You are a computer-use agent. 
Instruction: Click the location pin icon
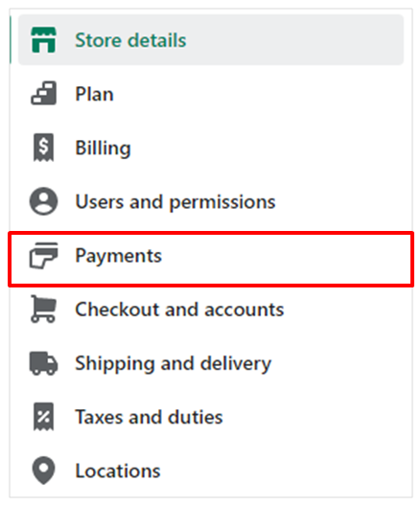[x=43, y=471]
